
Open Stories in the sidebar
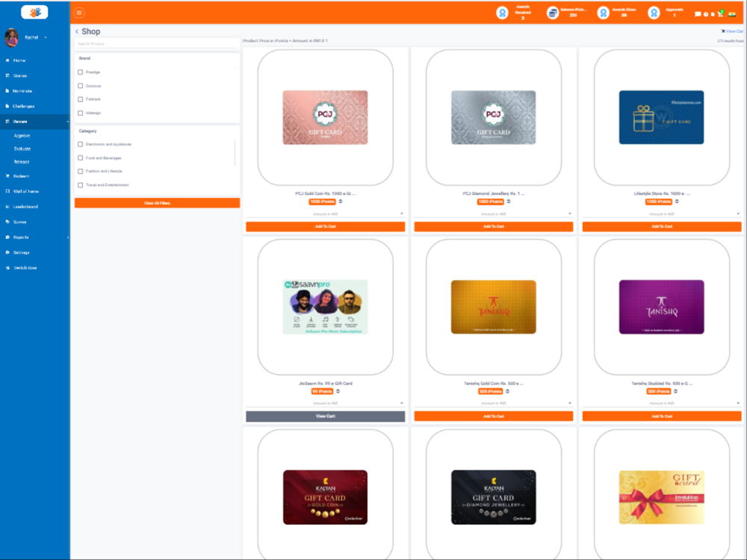pos(20,75)
